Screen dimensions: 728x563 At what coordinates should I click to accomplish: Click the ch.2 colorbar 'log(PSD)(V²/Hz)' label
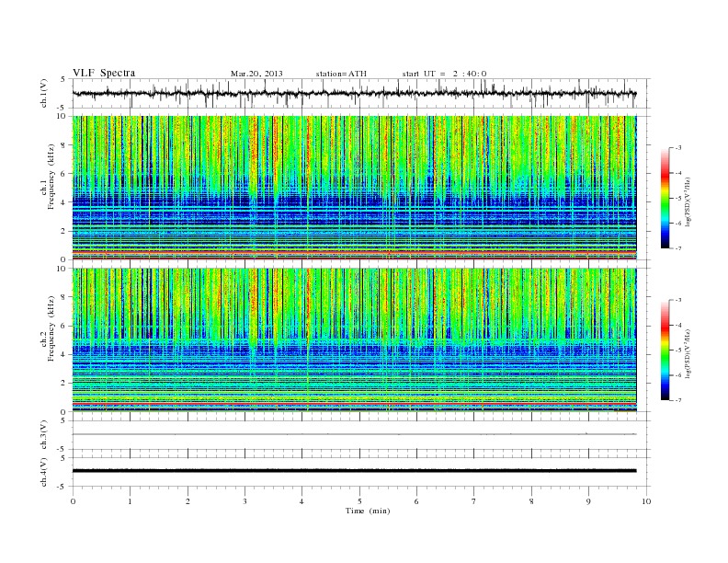[x=688, y=353]
